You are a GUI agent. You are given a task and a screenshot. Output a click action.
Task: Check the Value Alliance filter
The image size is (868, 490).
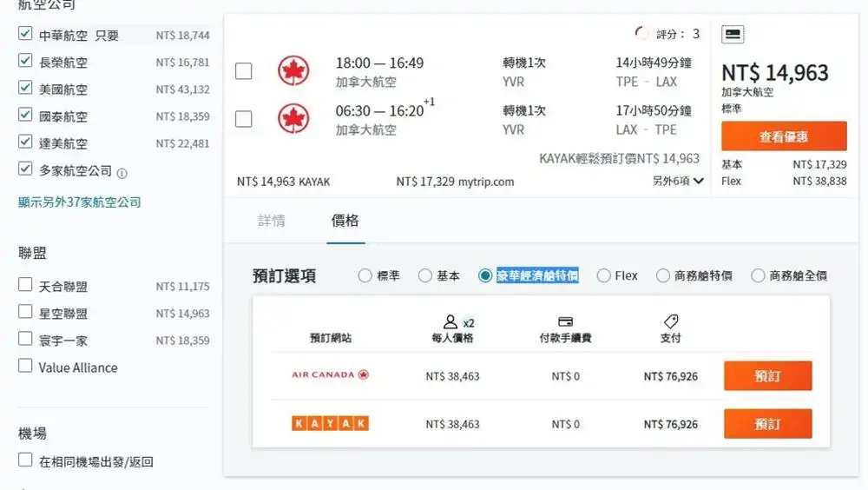[25, 365]
